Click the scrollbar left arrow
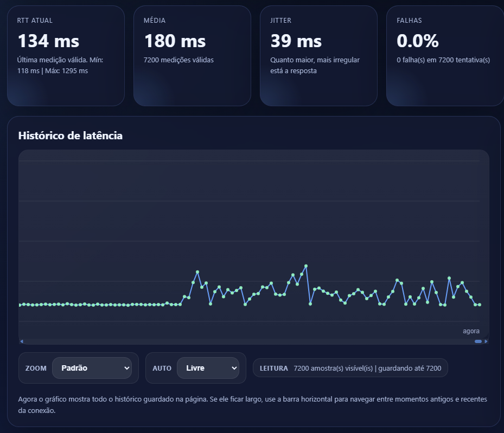 point(21,341)
